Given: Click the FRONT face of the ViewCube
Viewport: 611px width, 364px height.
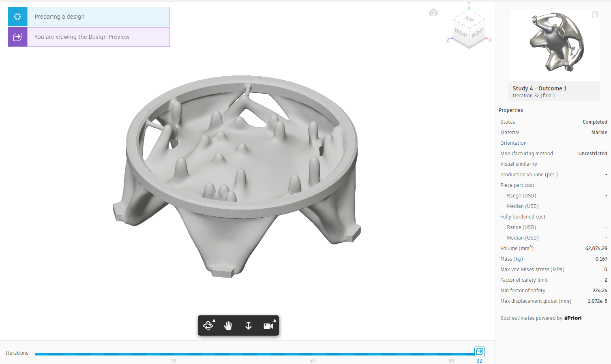Looking at the screenshot, I should pyautogui.click(x=461, y=33).
